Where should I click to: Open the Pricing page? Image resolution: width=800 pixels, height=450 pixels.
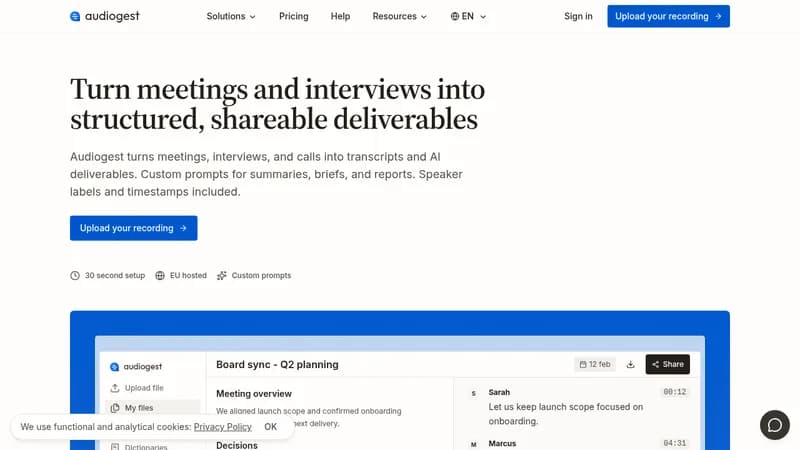point(293,16)
